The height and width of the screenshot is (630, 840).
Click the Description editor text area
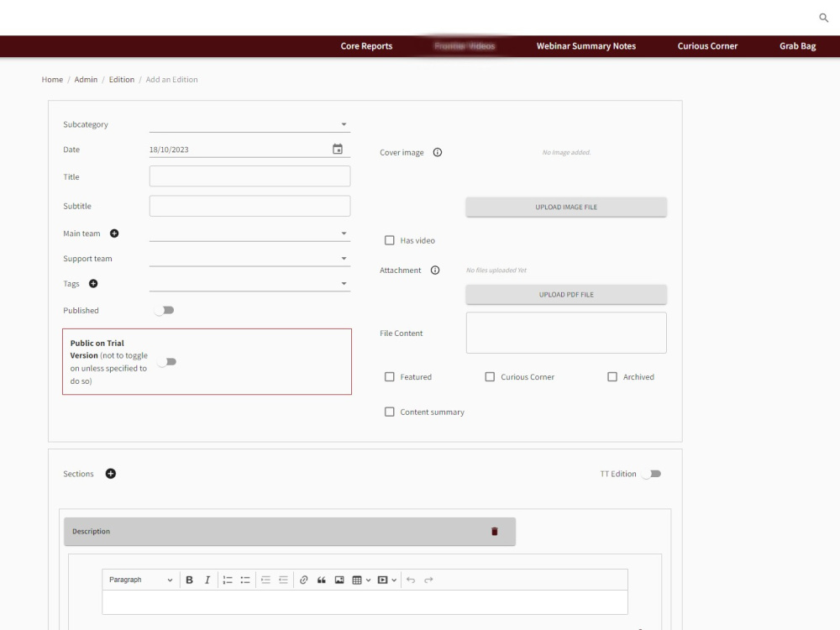pyautogui.click(x=365, y=602)
